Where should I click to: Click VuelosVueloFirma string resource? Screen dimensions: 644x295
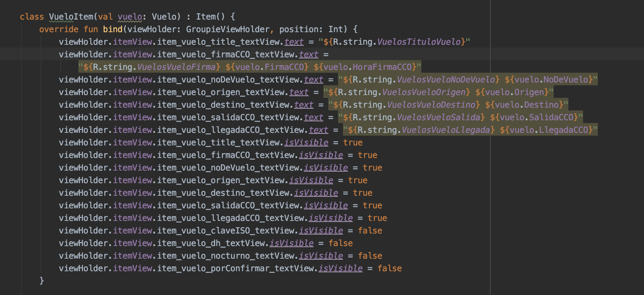176,67
